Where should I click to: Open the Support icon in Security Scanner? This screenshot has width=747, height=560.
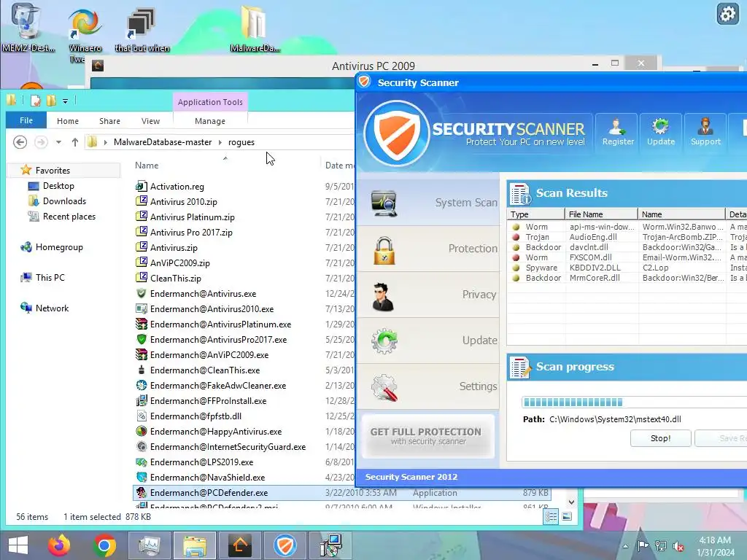pyautogui.click(x=705, y=133)
